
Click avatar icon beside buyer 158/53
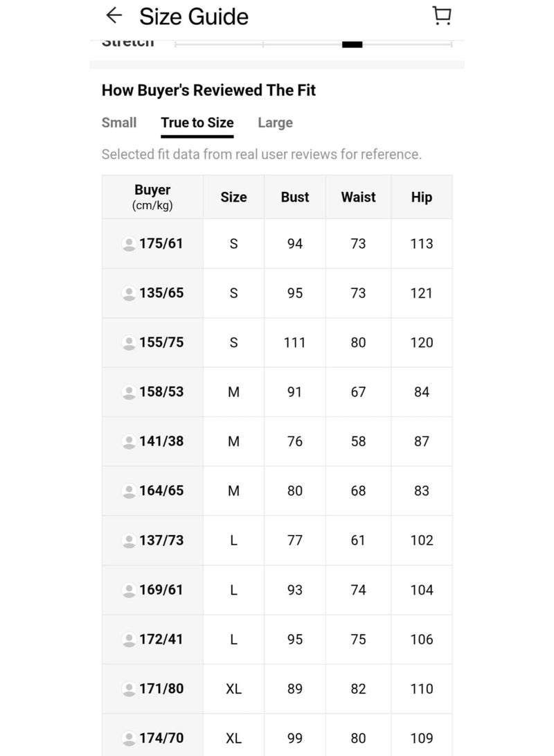tap(128, 392)
